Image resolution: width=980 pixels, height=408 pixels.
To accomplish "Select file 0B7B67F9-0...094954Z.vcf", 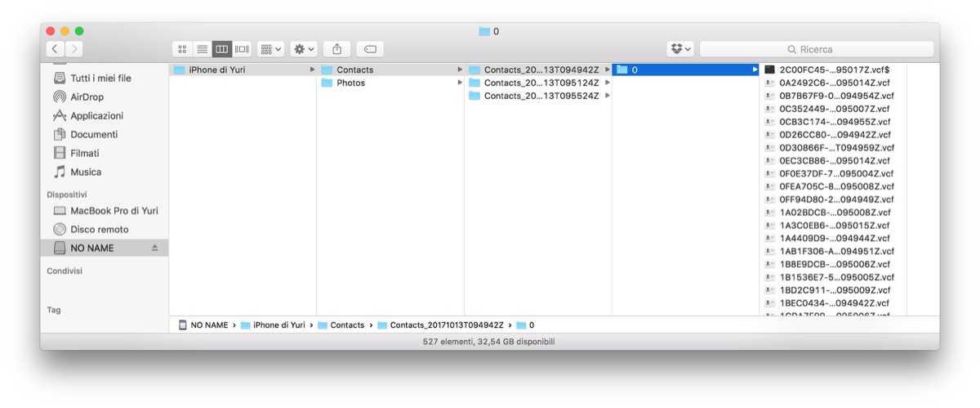I will coord(834,96).
